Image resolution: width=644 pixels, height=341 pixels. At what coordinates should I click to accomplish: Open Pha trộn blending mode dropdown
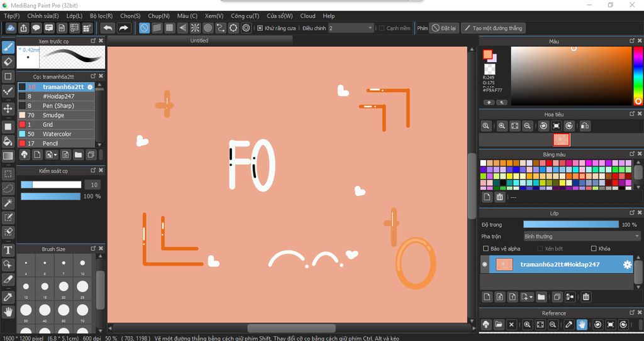582,236
